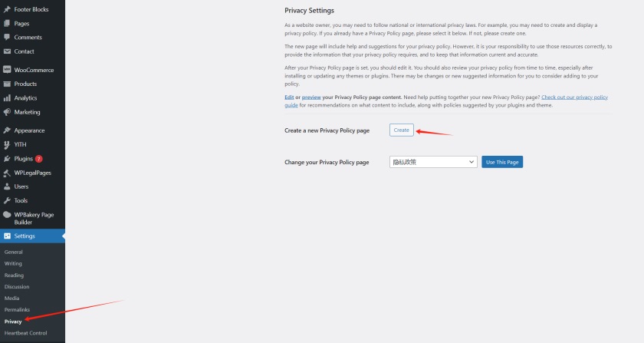Click the preview privacy policy link

pyautogui.click(x=311, y=97)
